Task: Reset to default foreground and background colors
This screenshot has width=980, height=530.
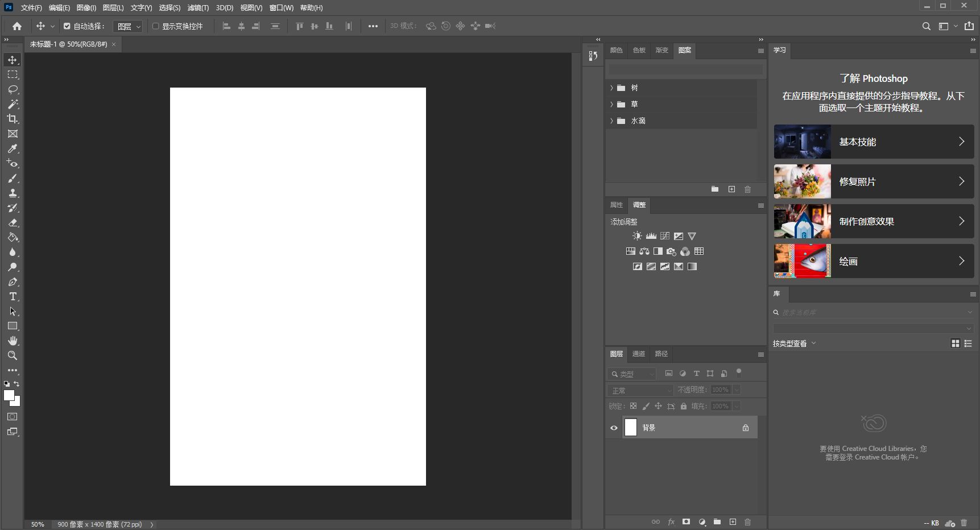Action: click(x=7, y=384)
